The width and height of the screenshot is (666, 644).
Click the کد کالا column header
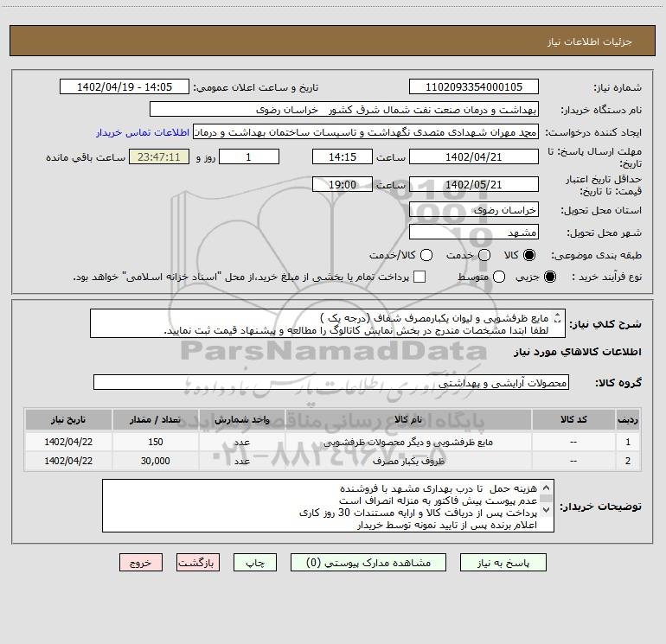573,419
